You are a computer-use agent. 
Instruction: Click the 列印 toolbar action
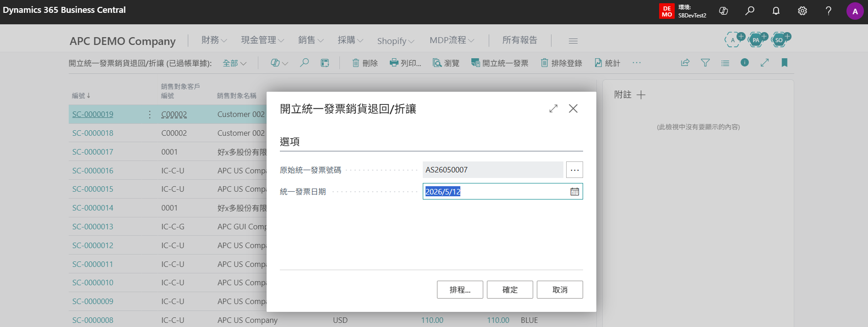click(405, 63)
